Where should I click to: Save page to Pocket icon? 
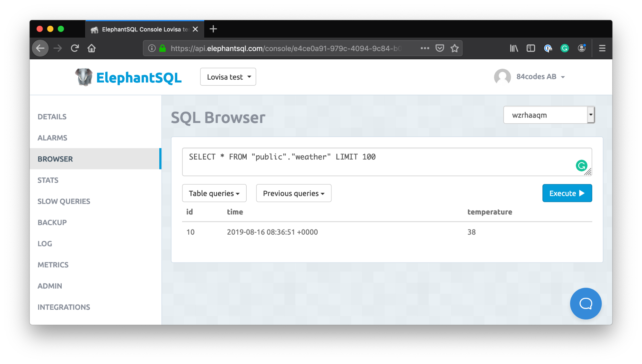tap(439, 48)
